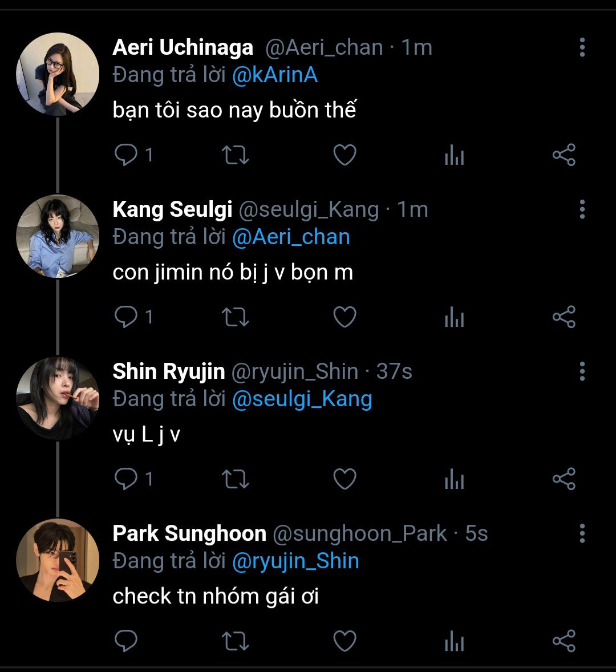616x672 pixels.
Task: Retweet Shin Ryujin's reply
Action: pos(235,479)
